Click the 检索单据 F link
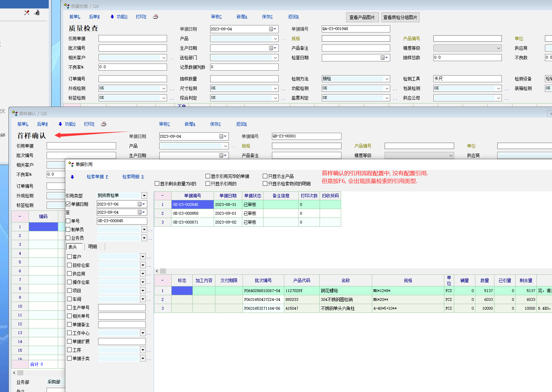 pyautogui.click(x=97, y=177)
